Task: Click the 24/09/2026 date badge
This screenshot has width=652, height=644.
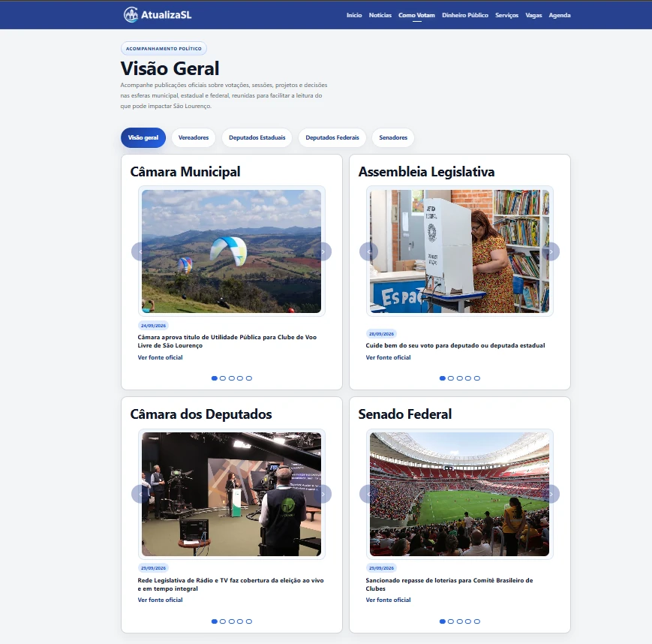Action: [153, 326]
